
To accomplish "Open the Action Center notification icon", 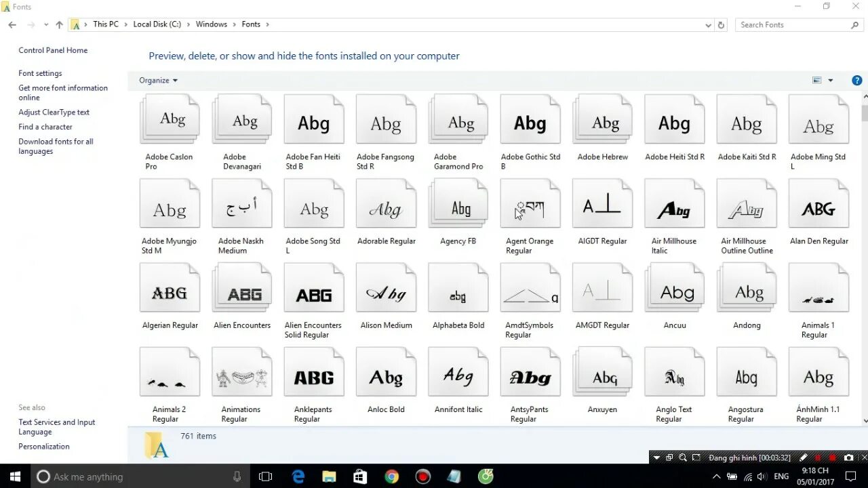I will click(850, 476).
